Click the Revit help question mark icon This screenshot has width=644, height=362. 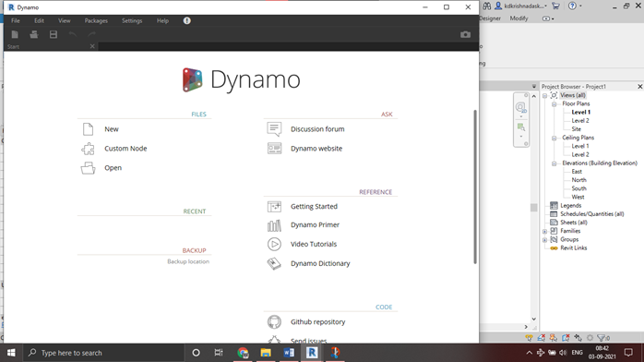coord(572,6)
